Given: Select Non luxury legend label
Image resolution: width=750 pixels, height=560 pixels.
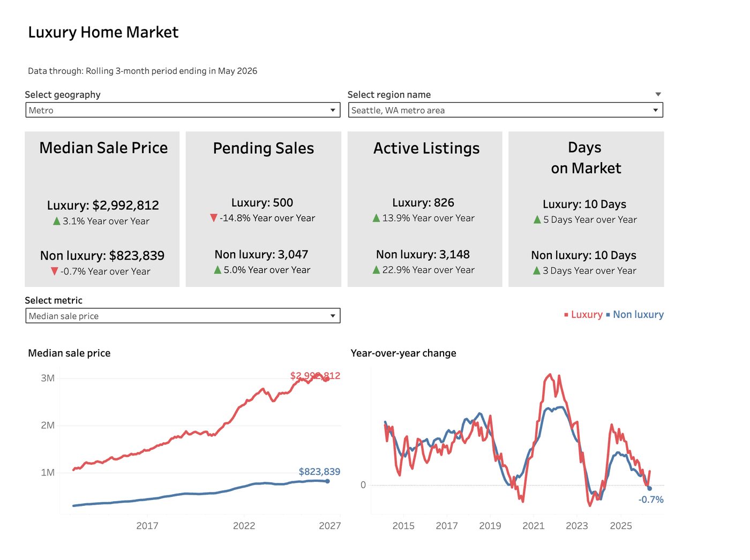Looking at the screenshot, I should click(638, 315).
